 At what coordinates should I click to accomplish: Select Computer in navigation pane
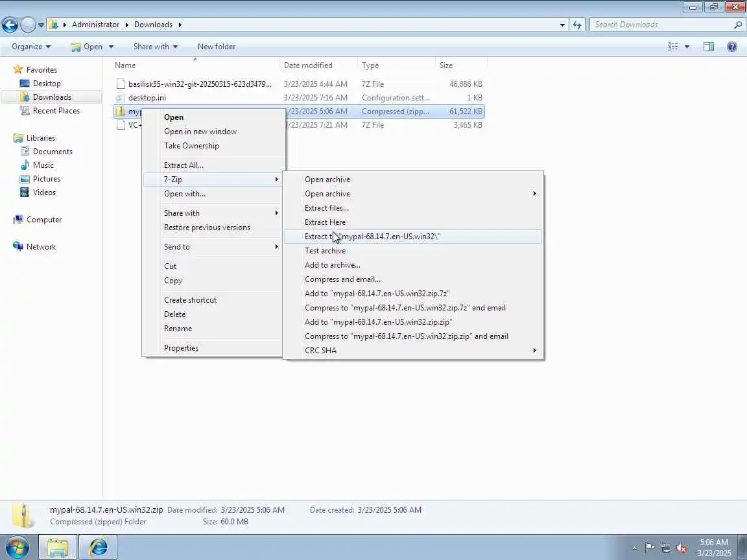pyautogui.click(x=38, y=220)
